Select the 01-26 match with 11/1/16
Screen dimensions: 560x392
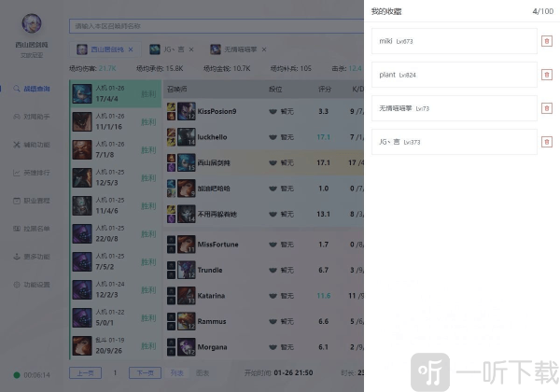point(116,121)
